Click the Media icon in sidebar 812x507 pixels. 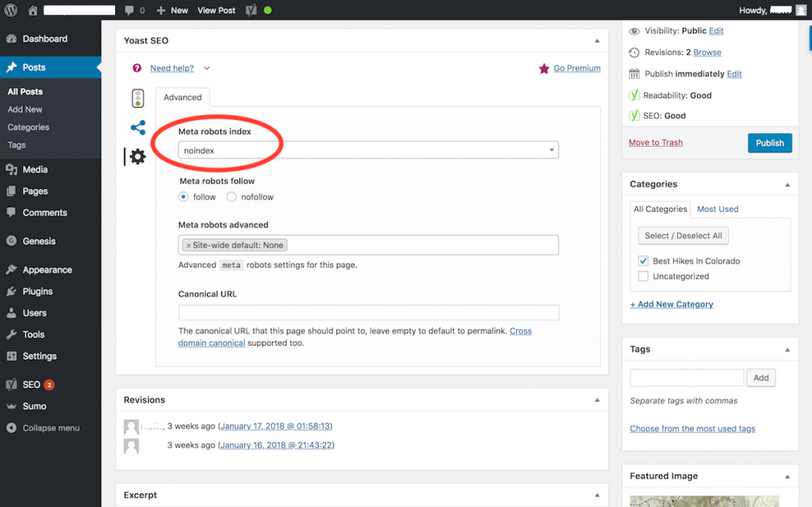coord(11,170)
